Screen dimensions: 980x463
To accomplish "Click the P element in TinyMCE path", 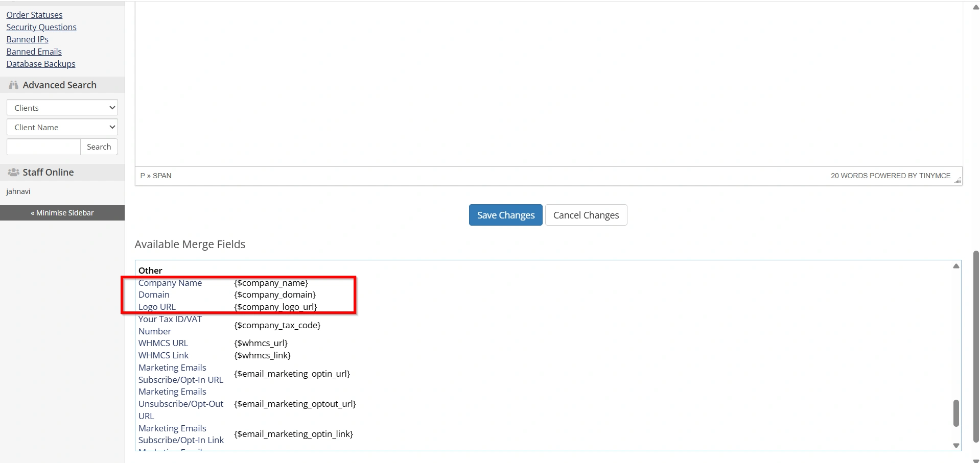I will 143,176.
